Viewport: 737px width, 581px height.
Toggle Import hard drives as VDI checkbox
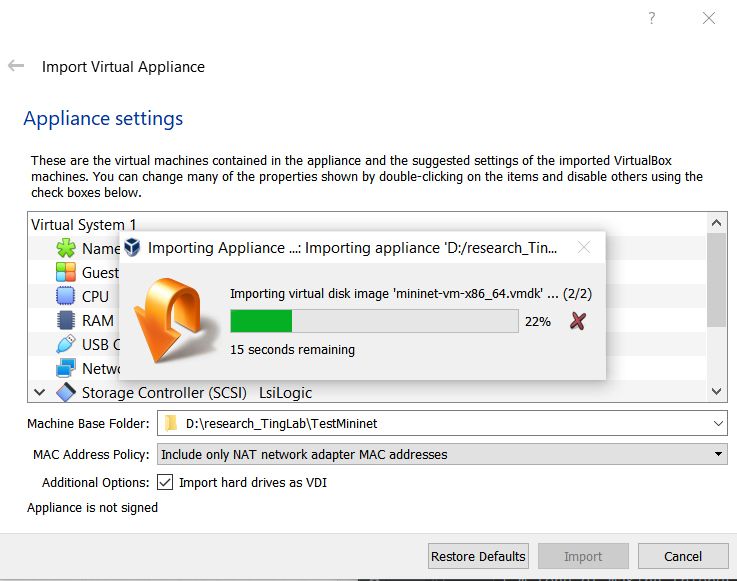tap(165, 482)
